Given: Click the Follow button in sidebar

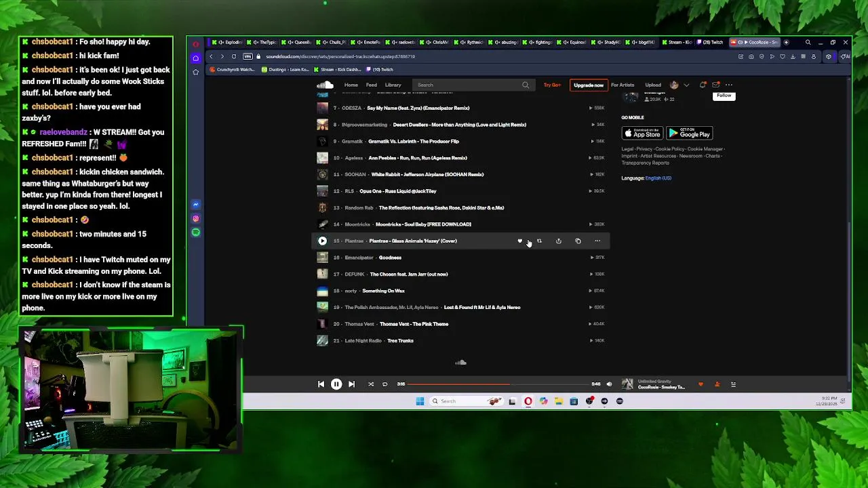Looking at the screenshot, I should coord(724,96).
